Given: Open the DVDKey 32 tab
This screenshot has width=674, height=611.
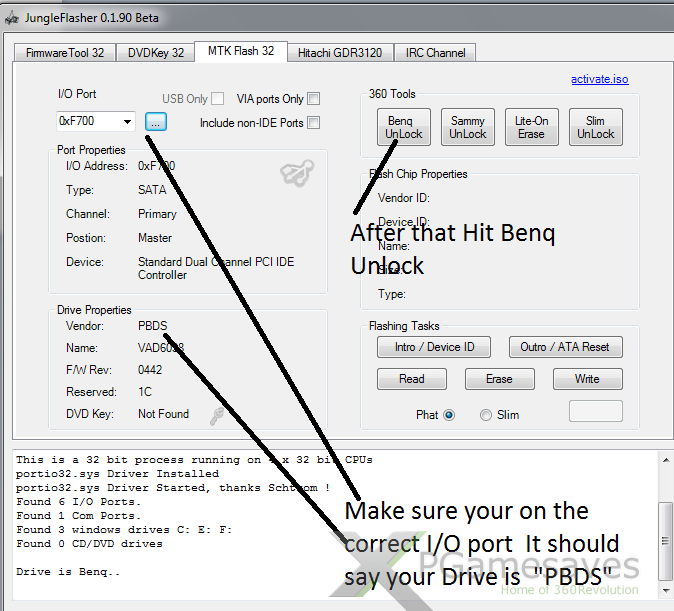Looking at the screenshot, I should (156, 53).
